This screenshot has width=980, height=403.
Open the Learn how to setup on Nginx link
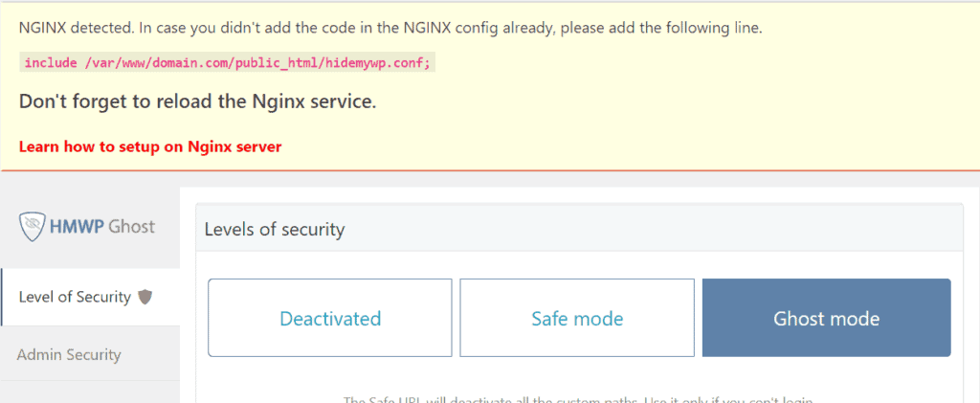click(x=150, y=146)
